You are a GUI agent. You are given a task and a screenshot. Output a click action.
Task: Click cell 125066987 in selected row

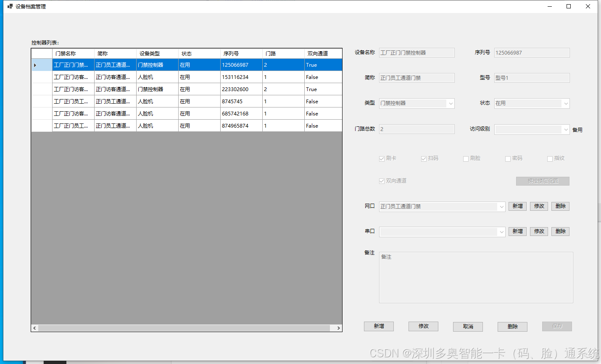point(242,65)
